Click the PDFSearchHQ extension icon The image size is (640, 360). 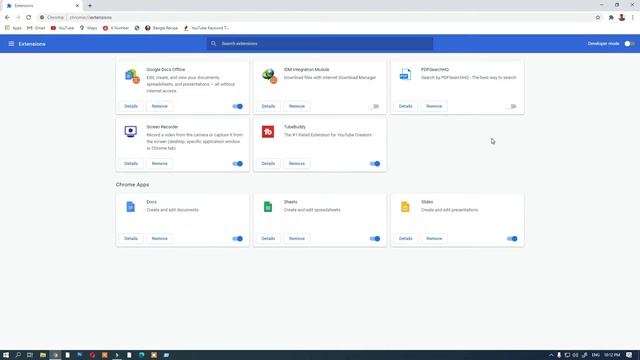point(405,75)
